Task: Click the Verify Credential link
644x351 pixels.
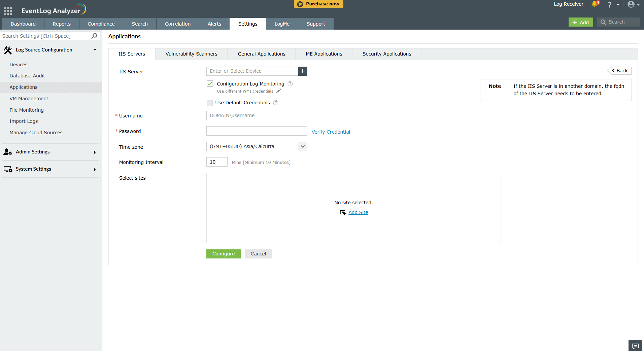Action: [331, 132]
